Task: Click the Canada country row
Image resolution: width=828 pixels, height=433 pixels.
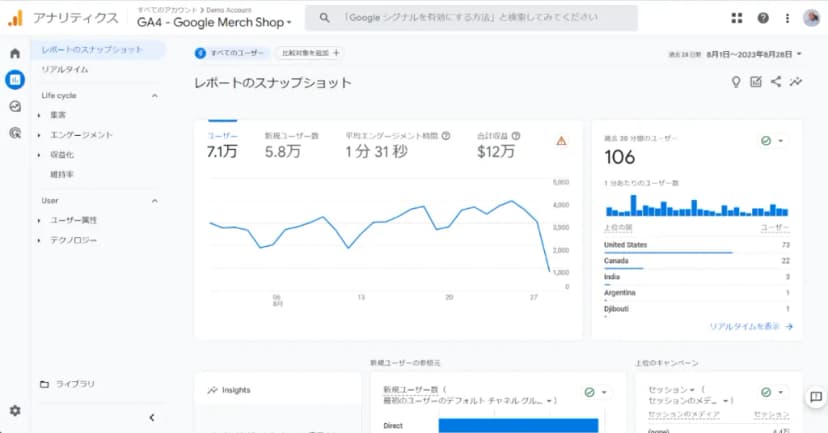Action: (x=697, y=262)
